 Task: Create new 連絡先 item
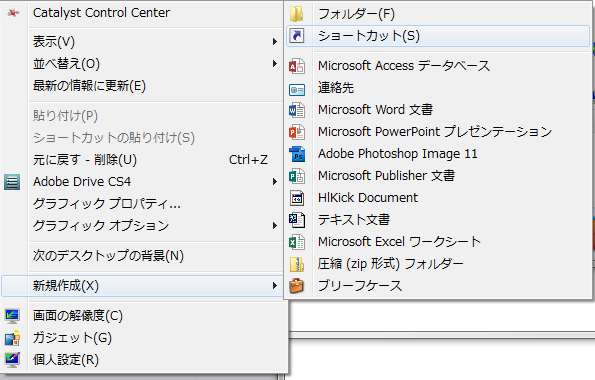[438, 88]
